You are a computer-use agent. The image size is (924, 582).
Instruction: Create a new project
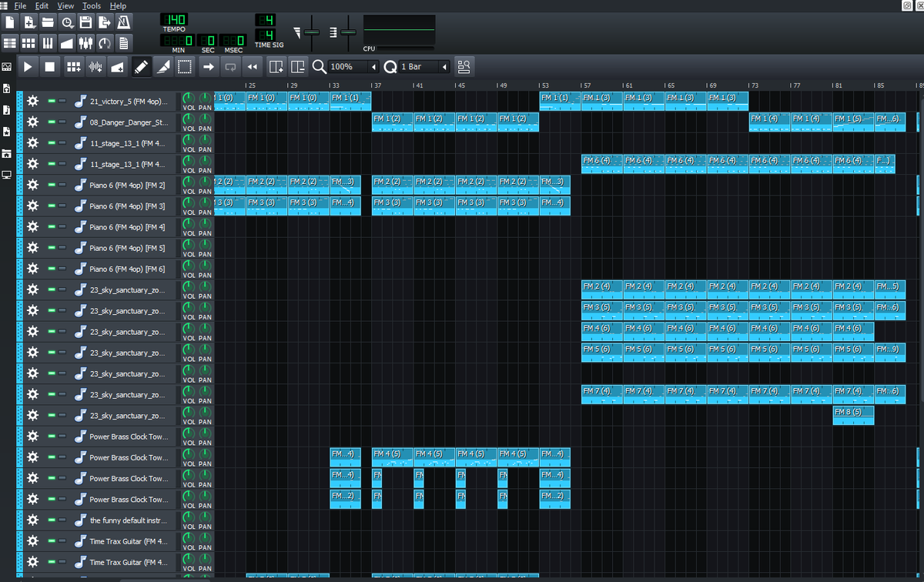(x=10, y=22)
